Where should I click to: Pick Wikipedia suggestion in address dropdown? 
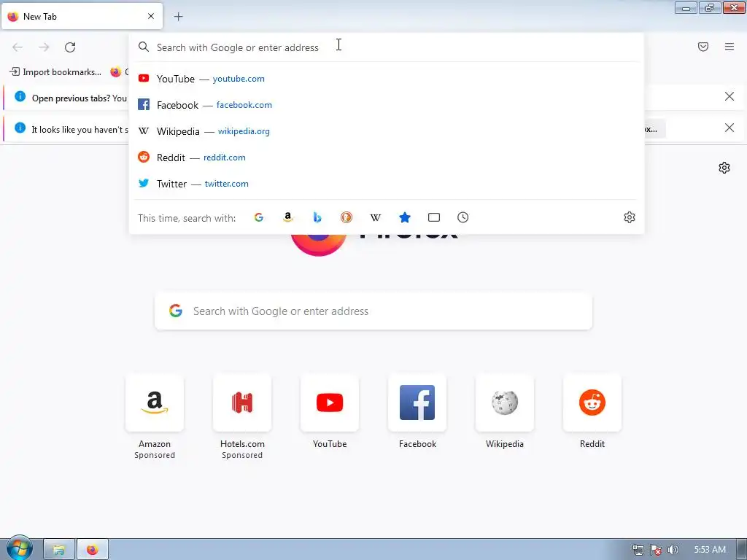pyautogui.click(x=387, y=131)
